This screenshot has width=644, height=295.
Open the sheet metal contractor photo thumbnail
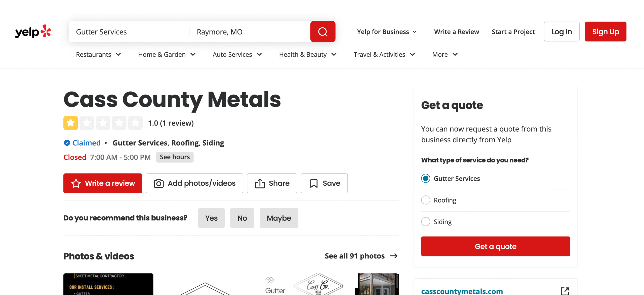(108, 284)
